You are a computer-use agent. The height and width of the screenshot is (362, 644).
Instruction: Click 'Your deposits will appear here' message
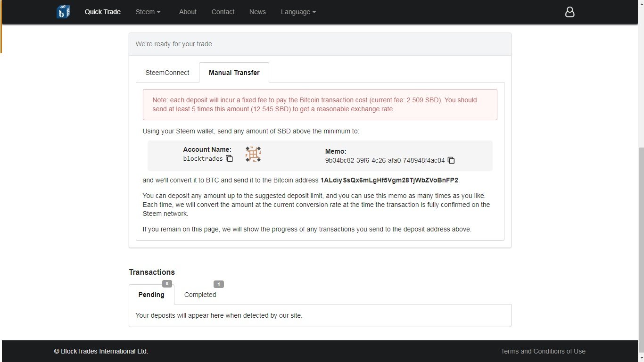coord(219,315)
